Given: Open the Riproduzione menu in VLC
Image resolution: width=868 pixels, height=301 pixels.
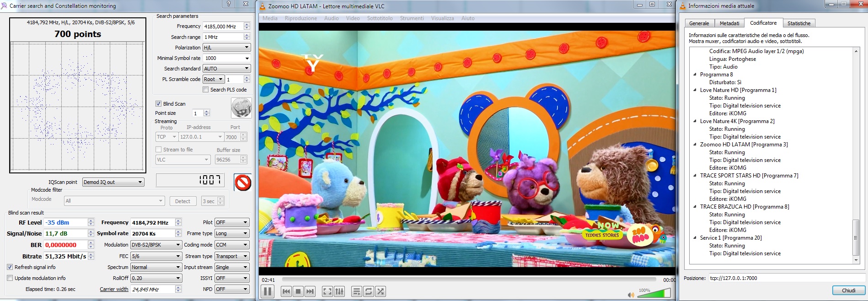Looking at the screenshot, I should (x=301, y=18).
